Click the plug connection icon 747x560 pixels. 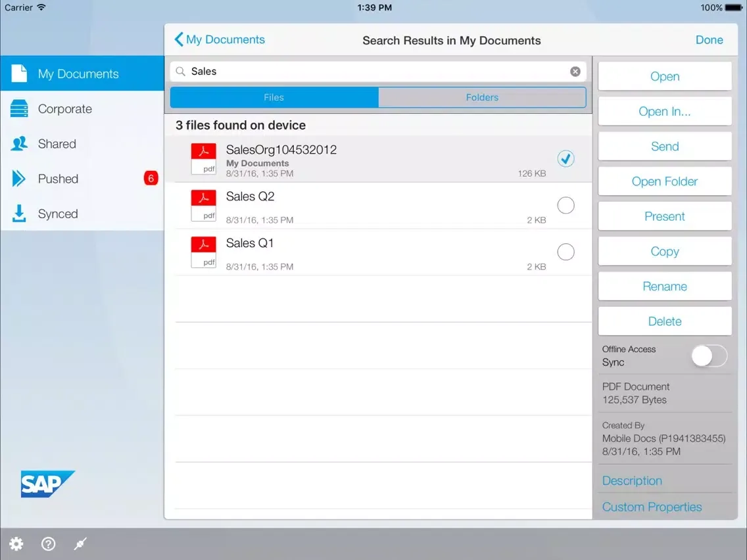(x=80, y=544)
